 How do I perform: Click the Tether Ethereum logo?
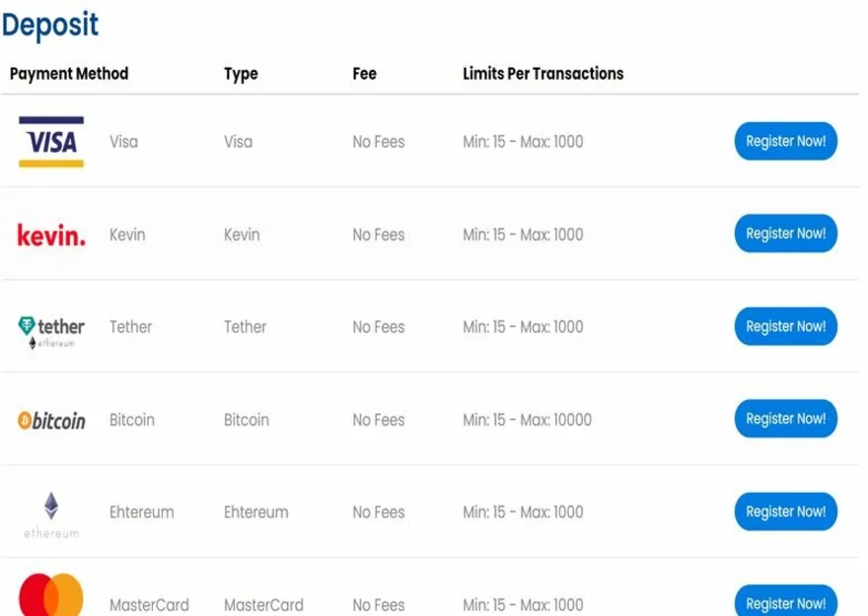(x=51, y=329)
